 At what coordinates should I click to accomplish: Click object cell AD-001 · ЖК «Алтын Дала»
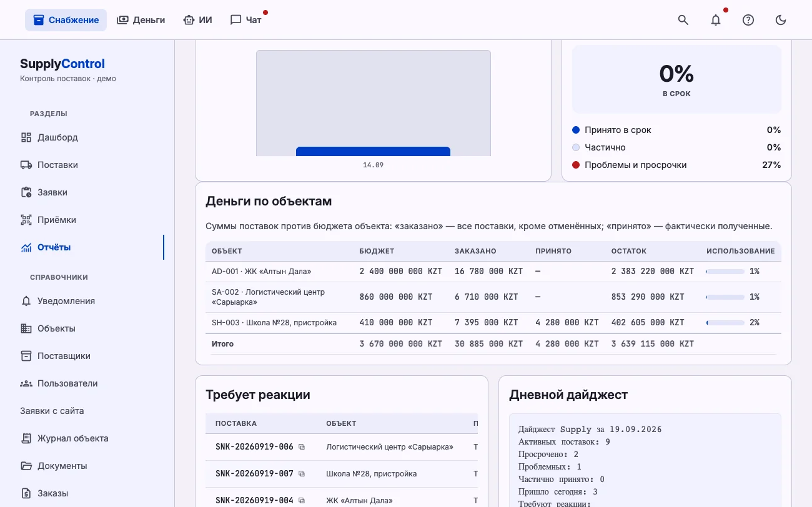coord(261,272)
